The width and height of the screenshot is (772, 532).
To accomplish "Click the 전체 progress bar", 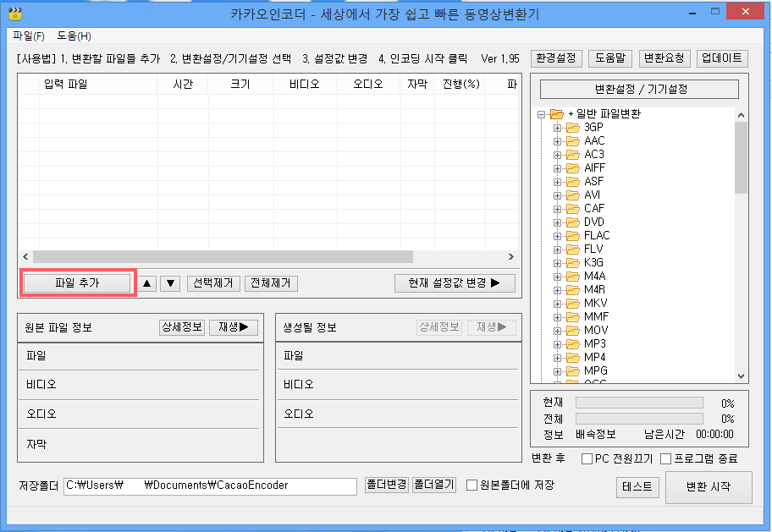I will 639,419.
